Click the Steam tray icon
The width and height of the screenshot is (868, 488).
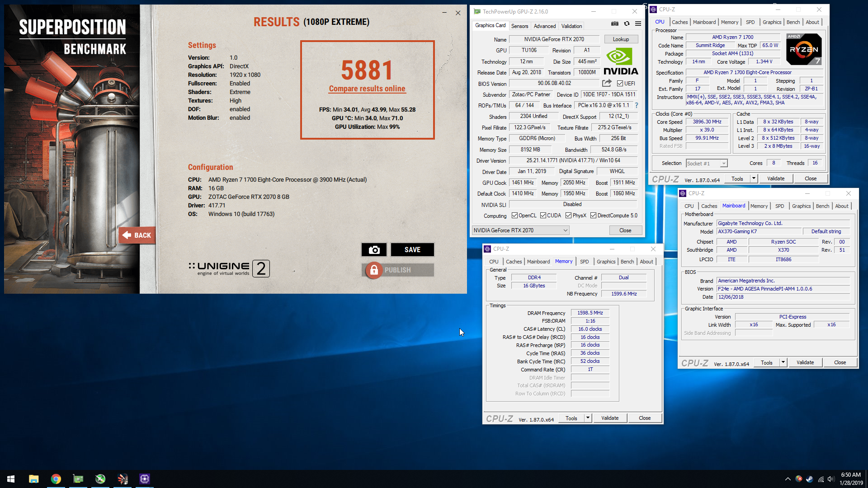coord(809,479)
